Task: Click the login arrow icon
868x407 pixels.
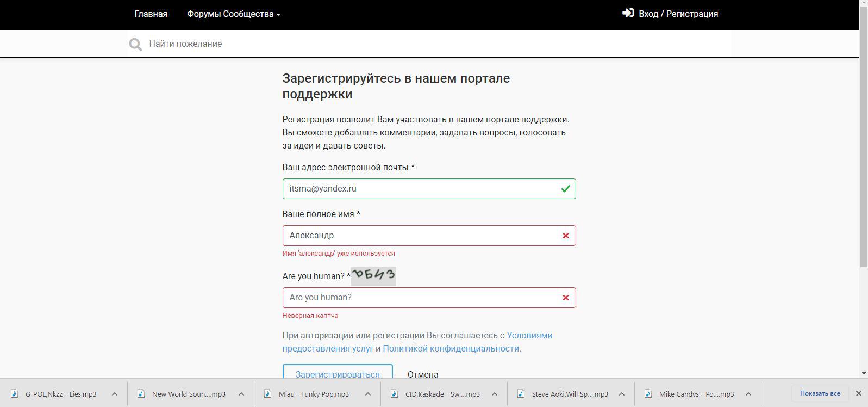Action: (628, 13)
